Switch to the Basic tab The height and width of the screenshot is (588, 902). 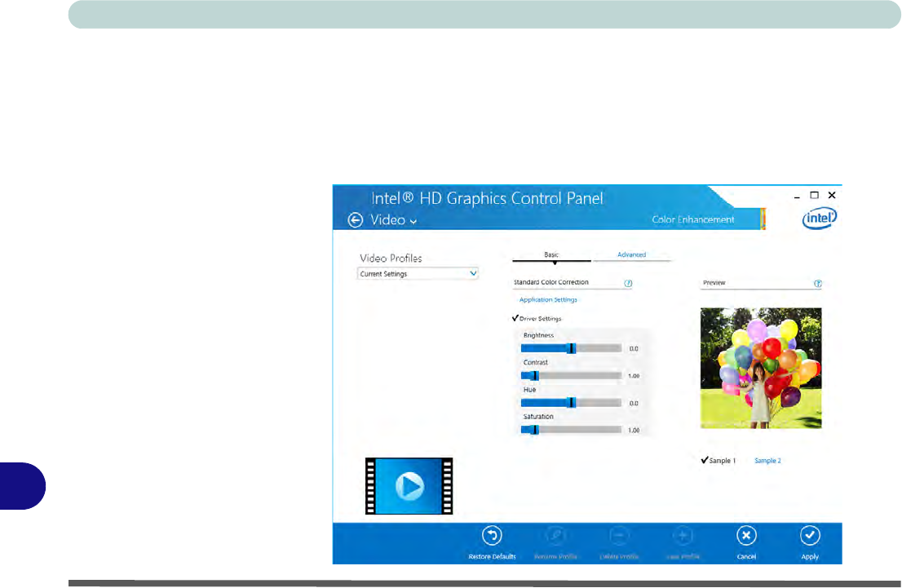point(551,255)
